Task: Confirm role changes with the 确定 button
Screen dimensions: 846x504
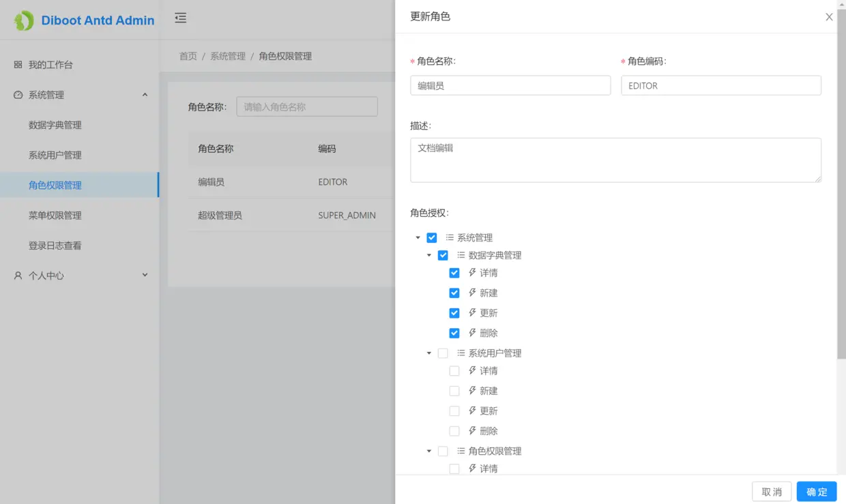Action: [817, 491]
